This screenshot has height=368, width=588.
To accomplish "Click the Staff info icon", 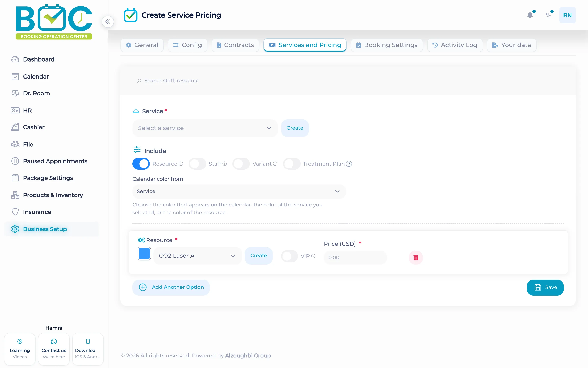I will coord(225,164).
